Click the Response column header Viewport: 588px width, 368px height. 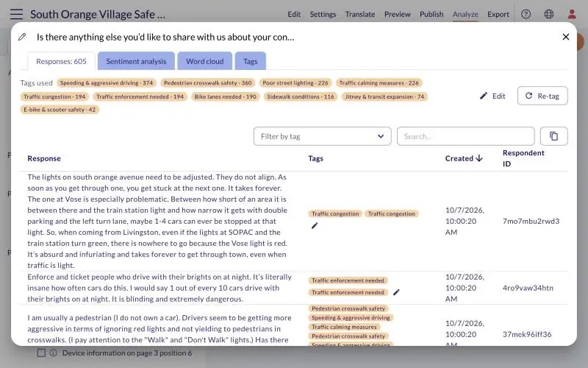44,158
